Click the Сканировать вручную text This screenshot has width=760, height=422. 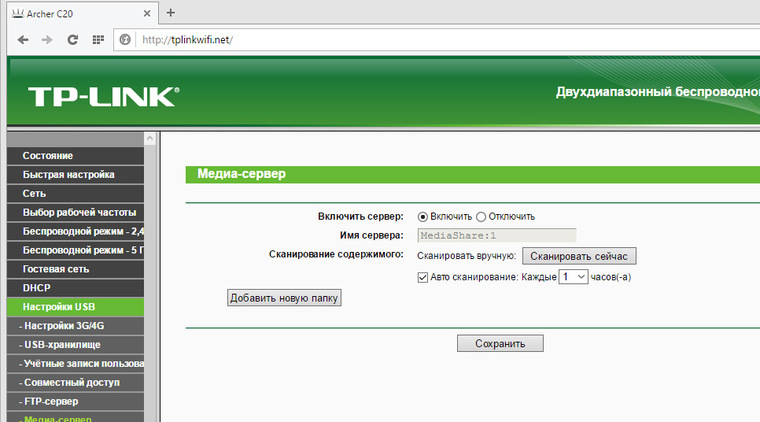coord(466,256)
